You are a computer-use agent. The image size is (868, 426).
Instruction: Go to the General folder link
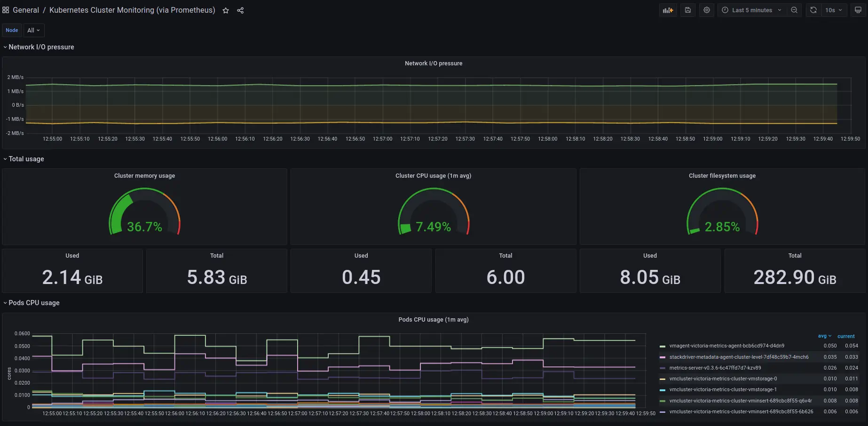pyautogui.click(x=26, y=10)
